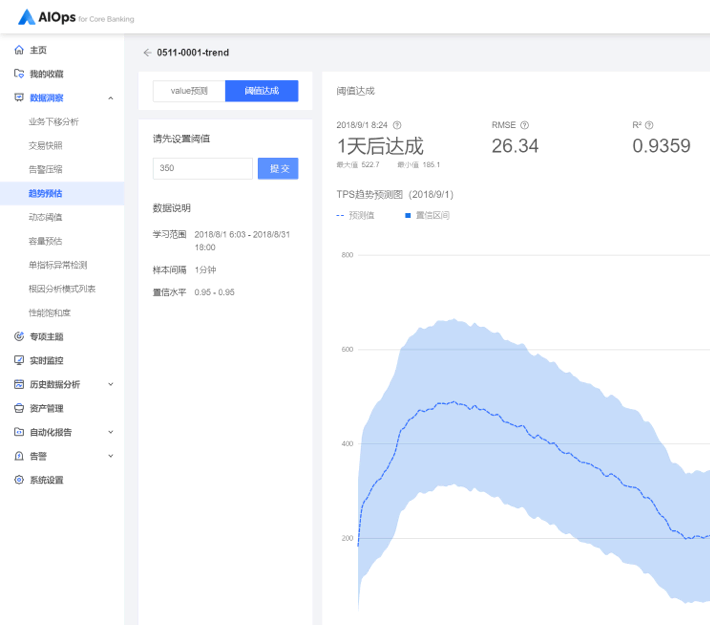
Task: Click the 阈值达成 panel heading above the metrics
Action: pos(355,91)
